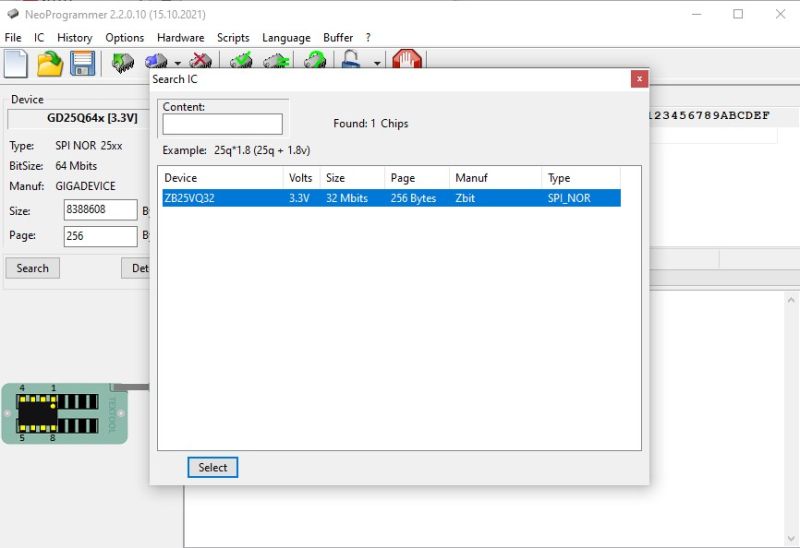This screenshot has height=548, width=800.
Task: Open the File menu
Action: coord(13,38)
